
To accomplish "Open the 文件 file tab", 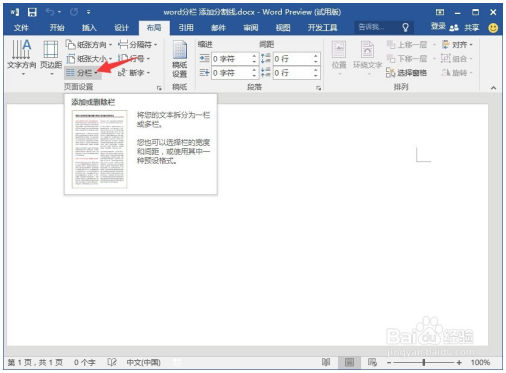I will click(x=21, y=28).
